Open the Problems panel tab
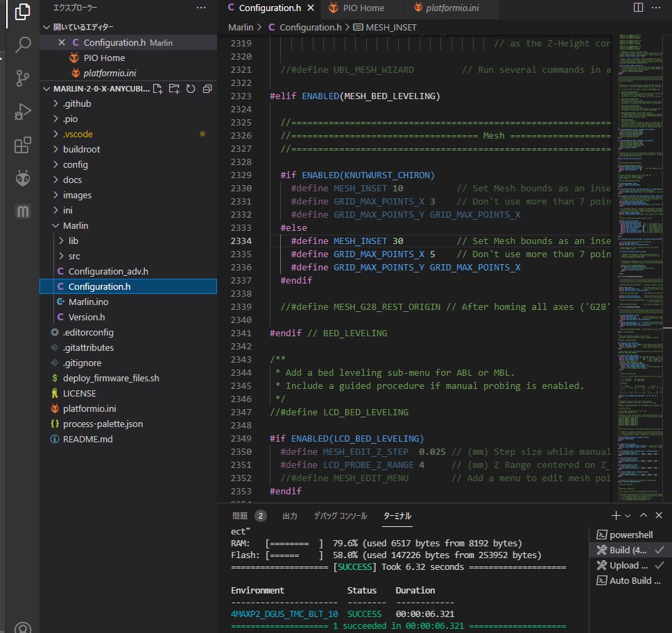The width and height of the screenshot is (672, 633). (x=249, y=516)
